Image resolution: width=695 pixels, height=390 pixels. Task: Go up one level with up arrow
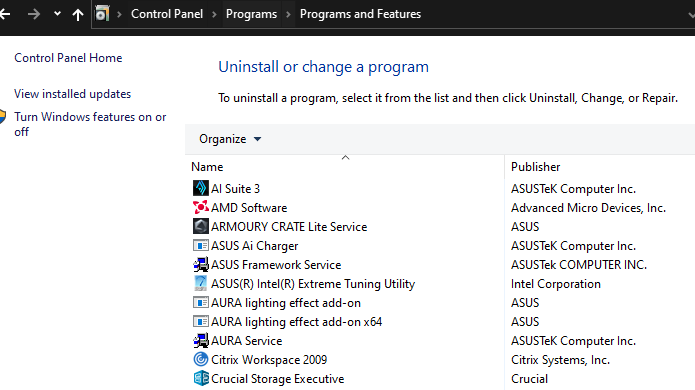[x=78, y=15]
